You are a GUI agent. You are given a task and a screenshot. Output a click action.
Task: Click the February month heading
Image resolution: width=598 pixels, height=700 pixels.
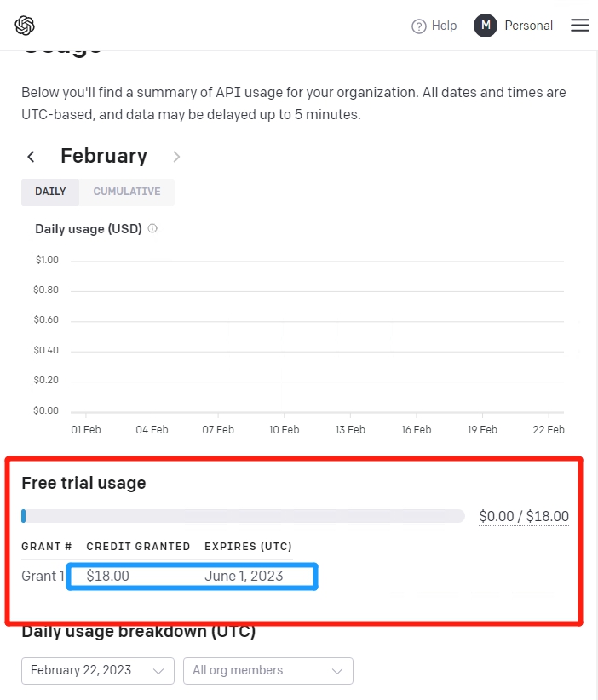click(104, 156)
